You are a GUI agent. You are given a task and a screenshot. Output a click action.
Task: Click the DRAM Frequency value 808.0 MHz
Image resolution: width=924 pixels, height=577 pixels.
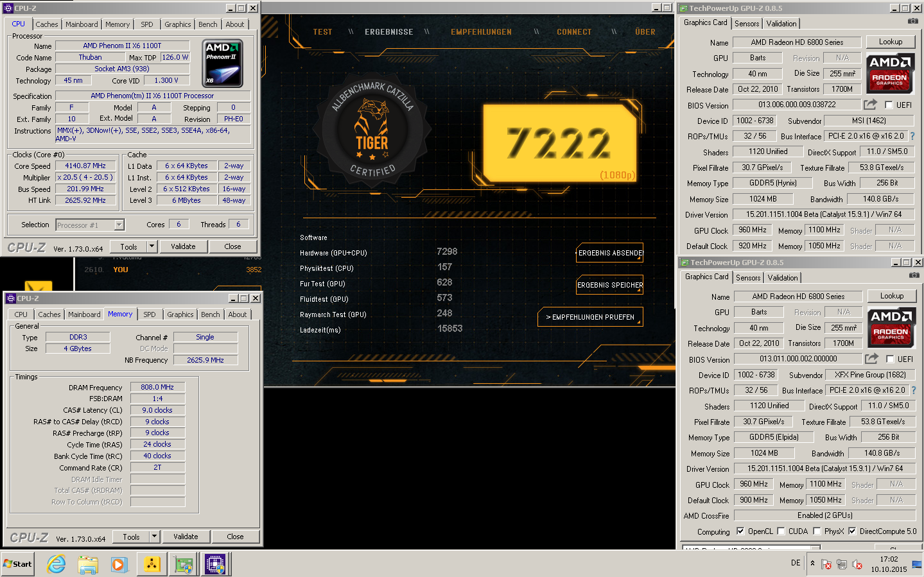click(x=157, y=387)
